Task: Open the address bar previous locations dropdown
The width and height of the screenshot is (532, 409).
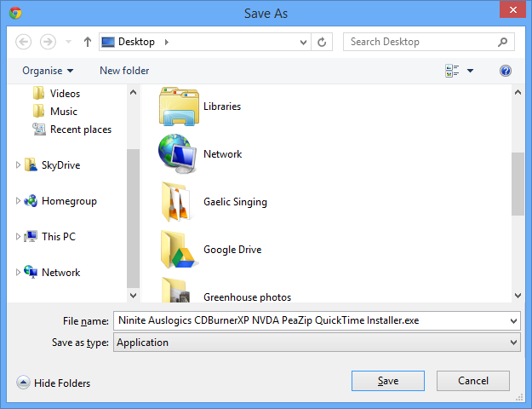Action: coord(303,42)
